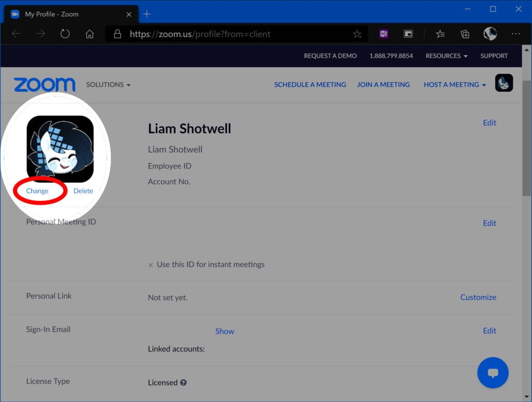The height and width of the screenshot is (402, 532).
Task: Call the 1.888.799.8854 number link
Action: pyautogui.click(x=391, y=56)
